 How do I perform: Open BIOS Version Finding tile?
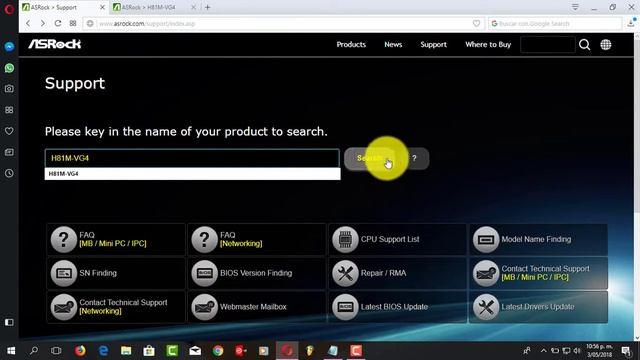[x=257, y=273]
